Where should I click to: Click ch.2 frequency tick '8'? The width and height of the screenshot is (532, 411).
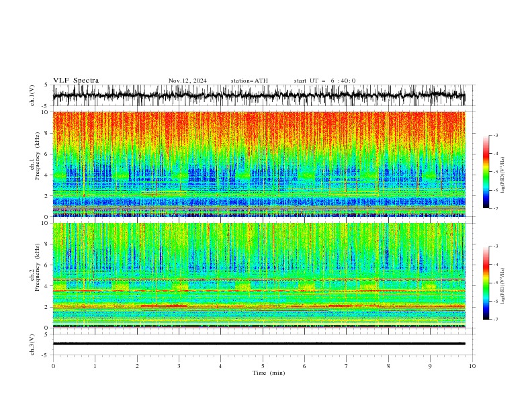pyautogui.click(x=47, y=244)
